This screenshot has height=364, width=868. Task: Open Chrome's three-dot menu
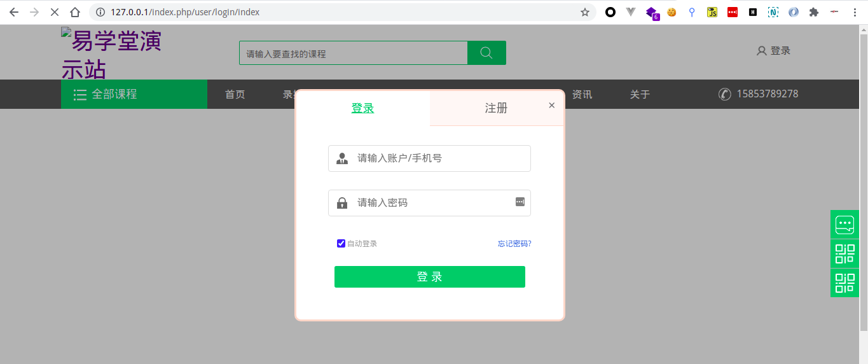pyautogui.click(x=855, y=12)
